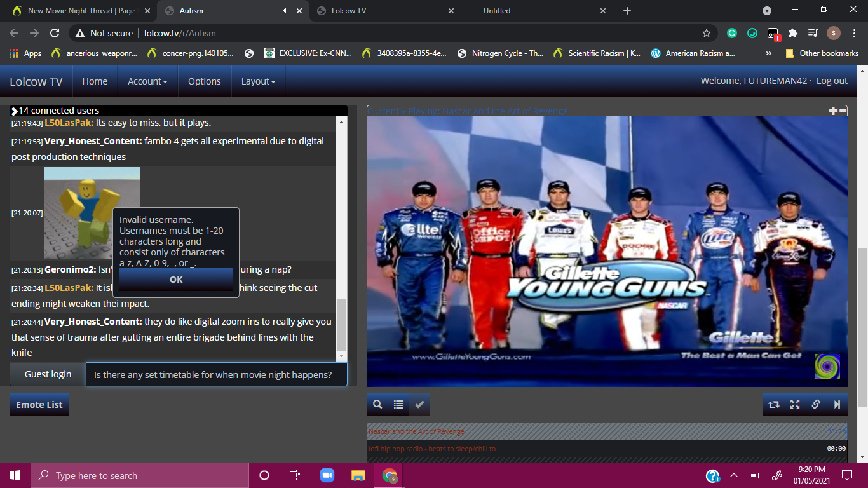Open a new browser tab
The height and width of the screenshot is (488, 868).
627,11
